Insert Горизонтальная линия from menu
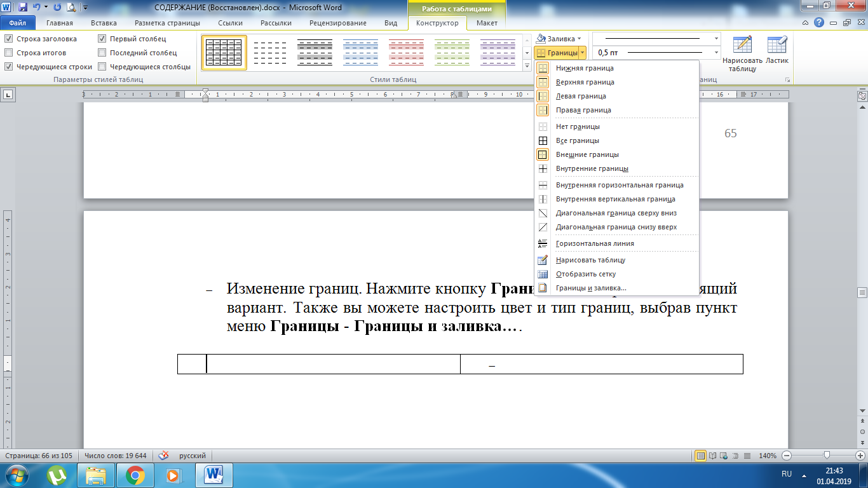 [616, 243]
